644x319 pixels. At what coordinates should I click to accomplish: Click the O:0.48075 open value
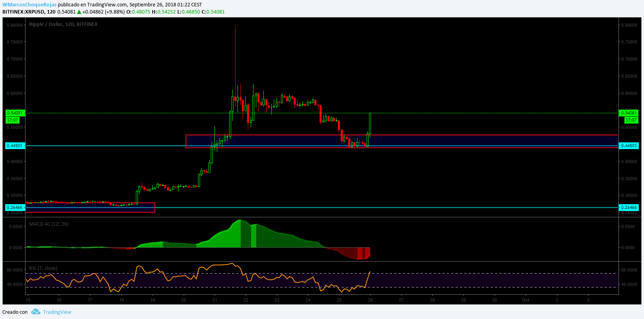(x=138, y=12)
